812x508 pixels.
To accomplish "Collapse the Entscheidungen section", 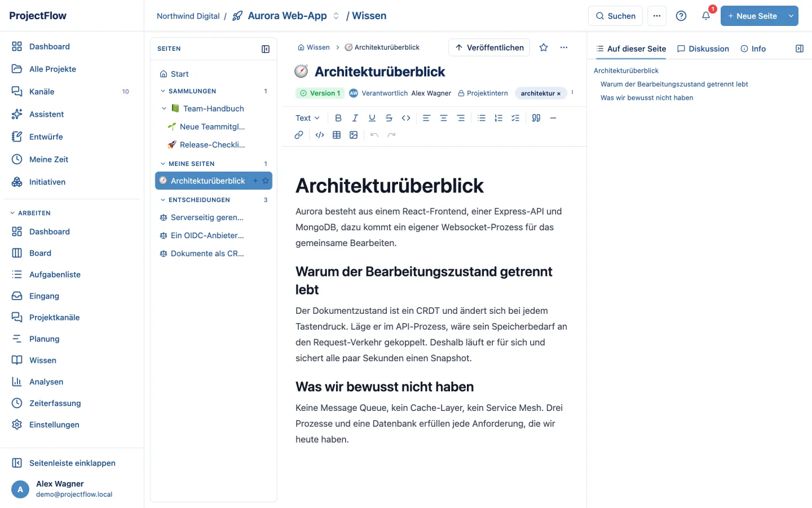I will pyautogui.click(x=163, y=200).
